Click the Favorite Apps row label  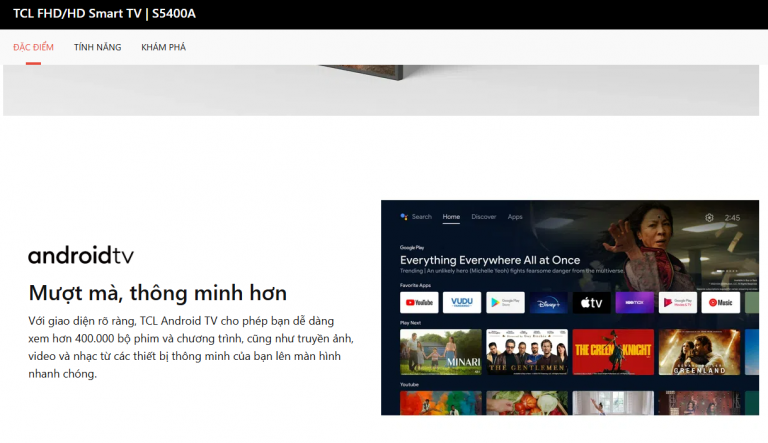[415, 285]
